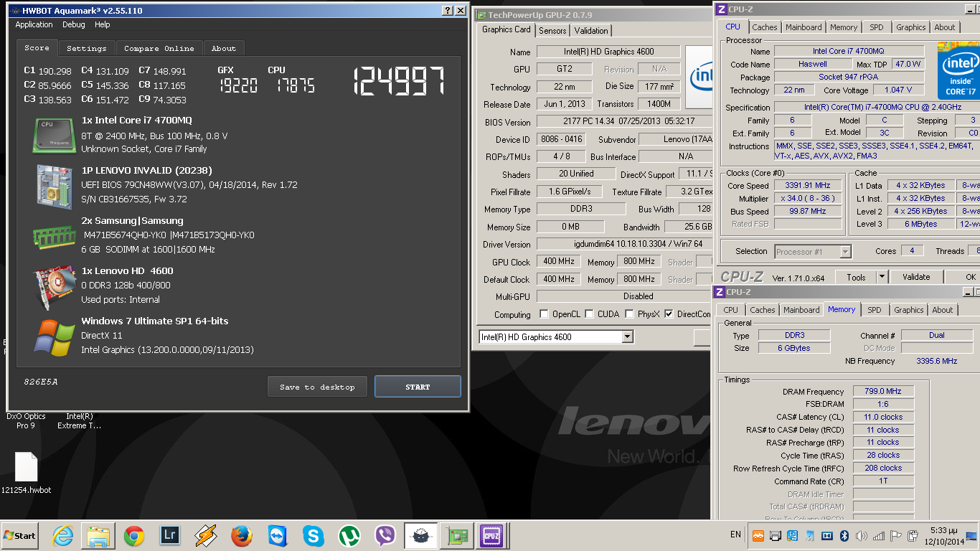Enable the PhysX checkbox in GPU-Z
The height and width of the screenshot is (551, 980).
click(x=629, y=314)
